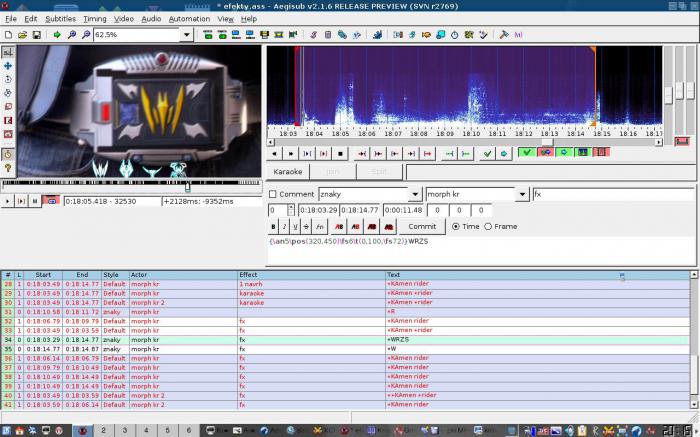Open the Video menu
The image size is (700, 437).
(x=124, y=19)
